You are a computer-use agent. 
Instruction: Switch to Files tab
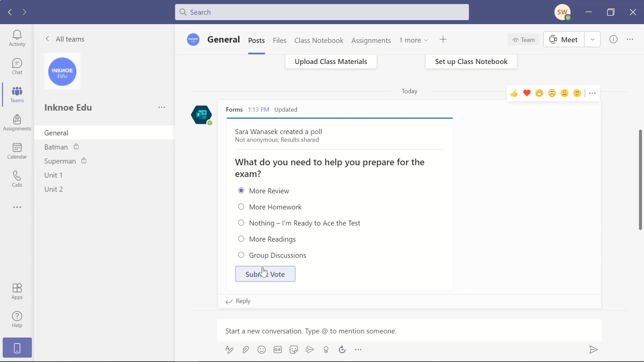coord(279,40)
